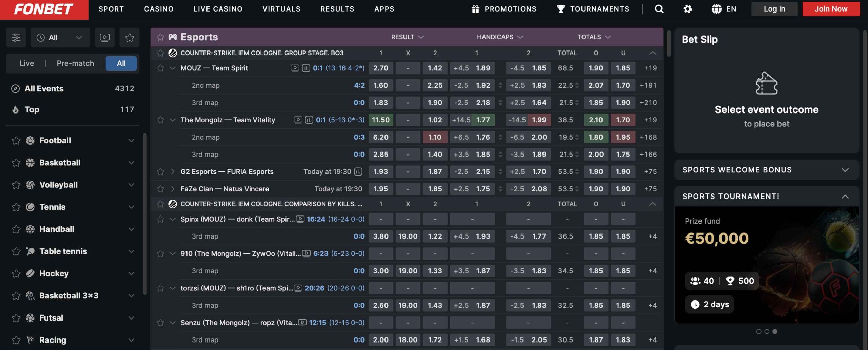This screenshot has height=350, width=868.
Task: Favorite Football in sidebar with star
Action: pos(16,140)
